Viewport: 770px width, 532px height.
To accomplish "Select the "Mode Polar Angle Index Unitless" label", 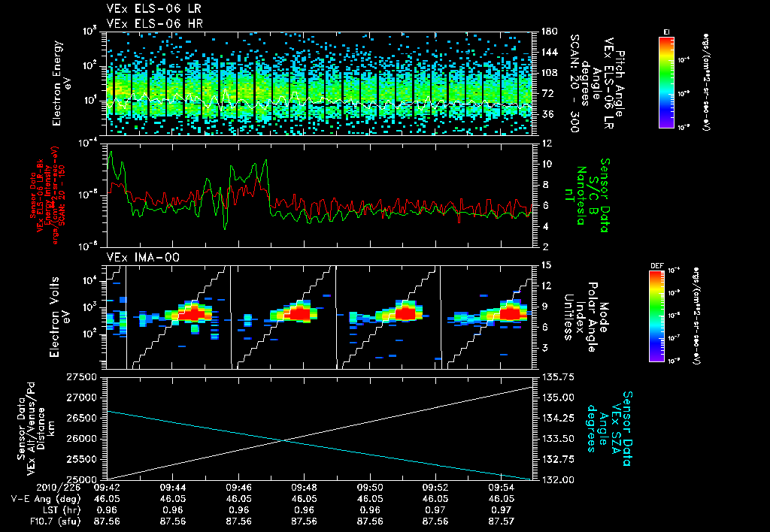I will point(585,316).
